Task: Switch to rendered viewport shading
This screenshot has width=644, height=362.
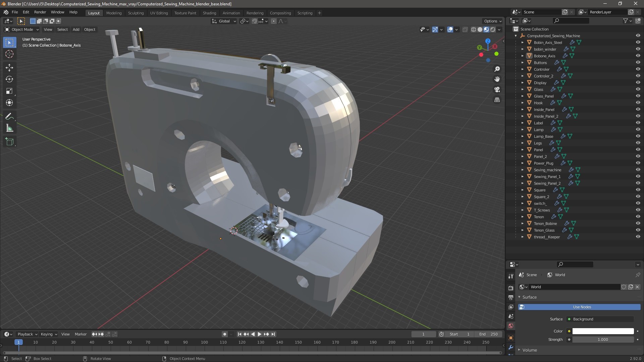Action: pyautogui.click(x=493, y=29)
